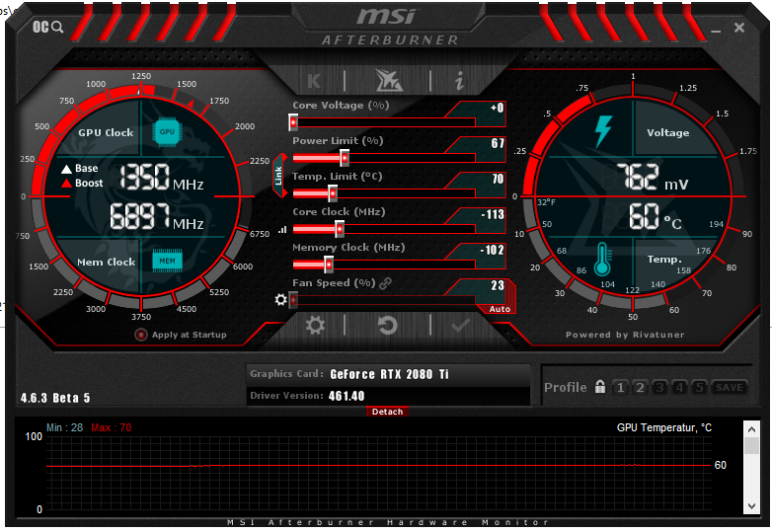772x532 pixels.
Task: Open curve editor bars icon beside Core Clock
Action: [282, 229]
